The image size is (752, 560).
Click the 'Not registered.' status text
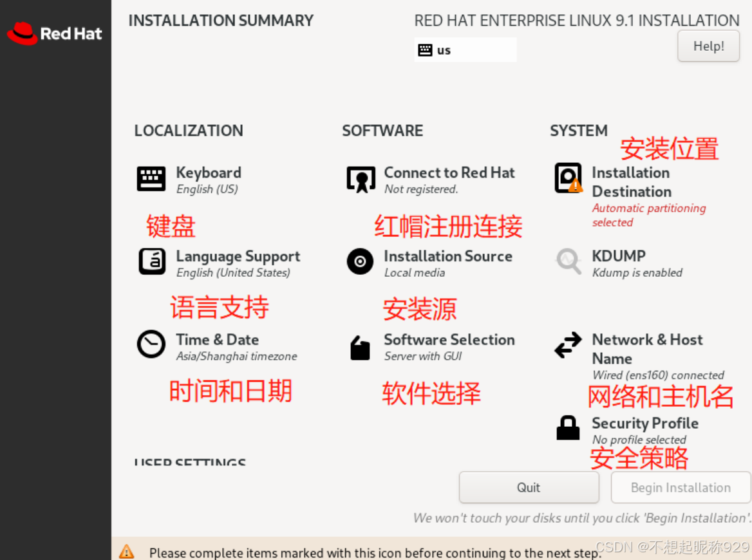click(421, 189)
